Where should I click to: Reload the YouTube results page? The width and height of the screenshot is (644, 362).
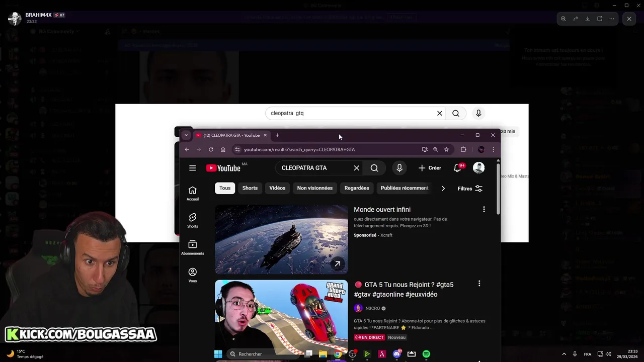pos(211,149)
